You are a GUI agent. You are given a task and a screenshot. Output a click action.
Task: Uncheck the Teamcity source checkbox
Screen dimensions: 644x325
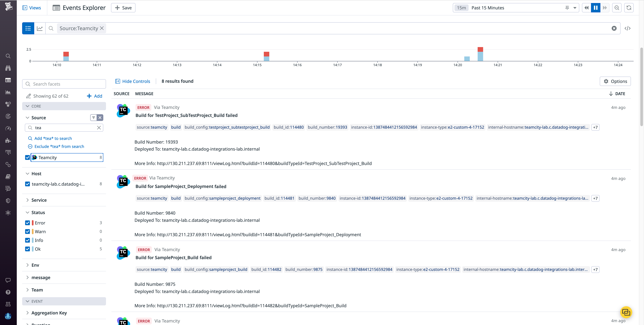tap(28, 157)
